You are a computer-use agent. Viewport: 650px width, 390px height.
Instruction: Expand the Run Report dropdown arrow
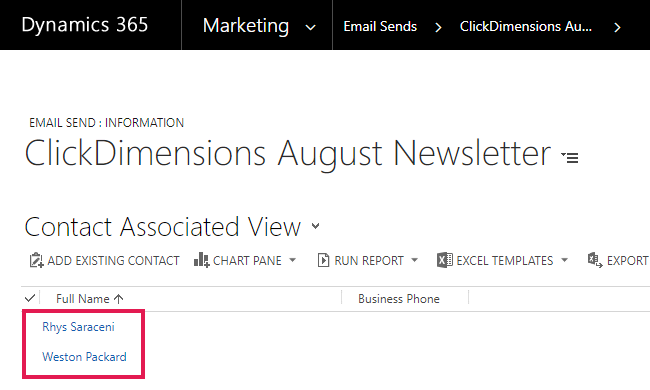415,260
